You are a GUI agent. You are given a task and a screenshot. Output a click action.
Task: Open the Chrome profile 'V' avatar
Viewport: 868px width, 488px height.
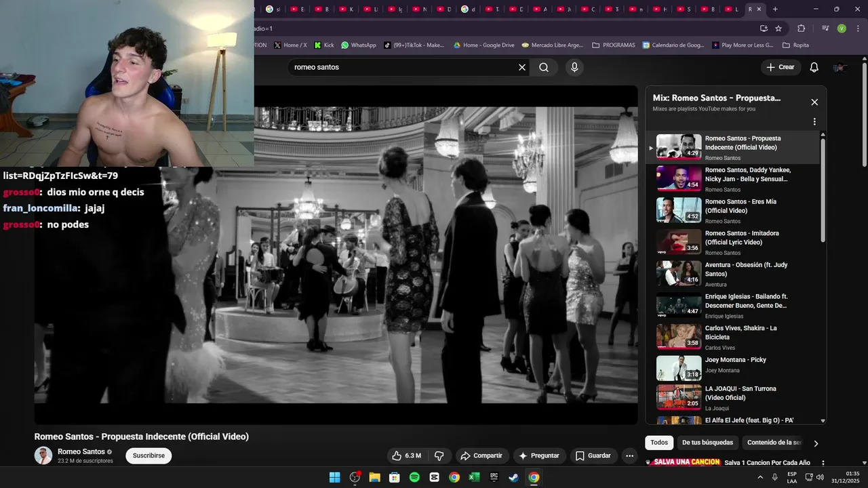(842, 28)
